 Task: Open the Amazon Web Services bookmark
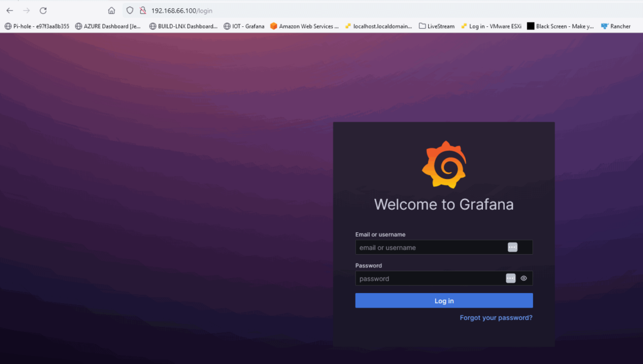coord(305,26)
